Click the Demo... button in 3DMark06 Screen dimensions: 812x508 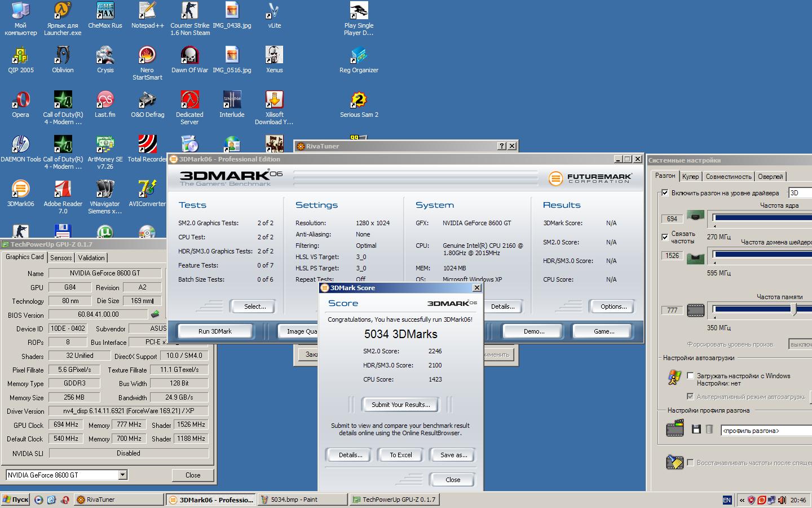tap(534, 331)
